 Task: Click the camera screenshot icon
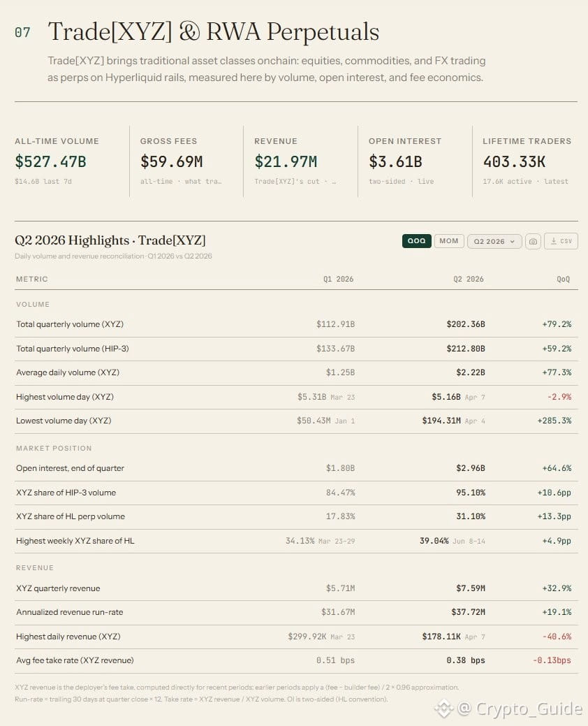[x=533, y=241]
